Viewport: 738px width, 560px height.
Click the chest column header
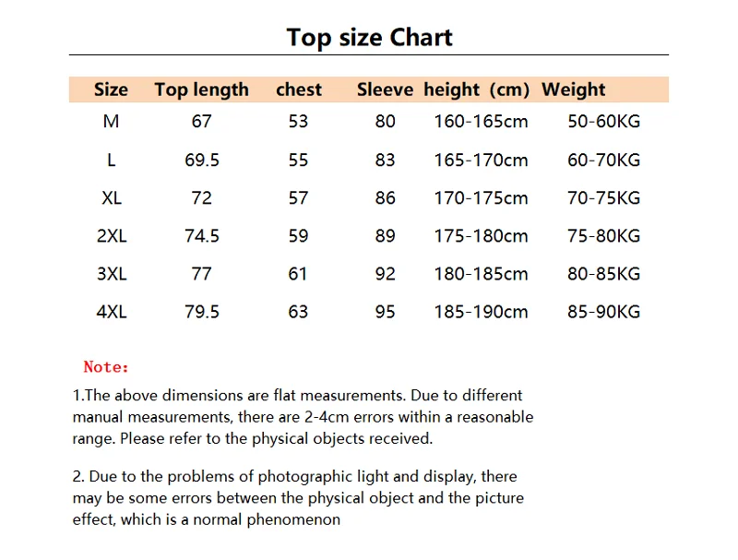(298, 89)
